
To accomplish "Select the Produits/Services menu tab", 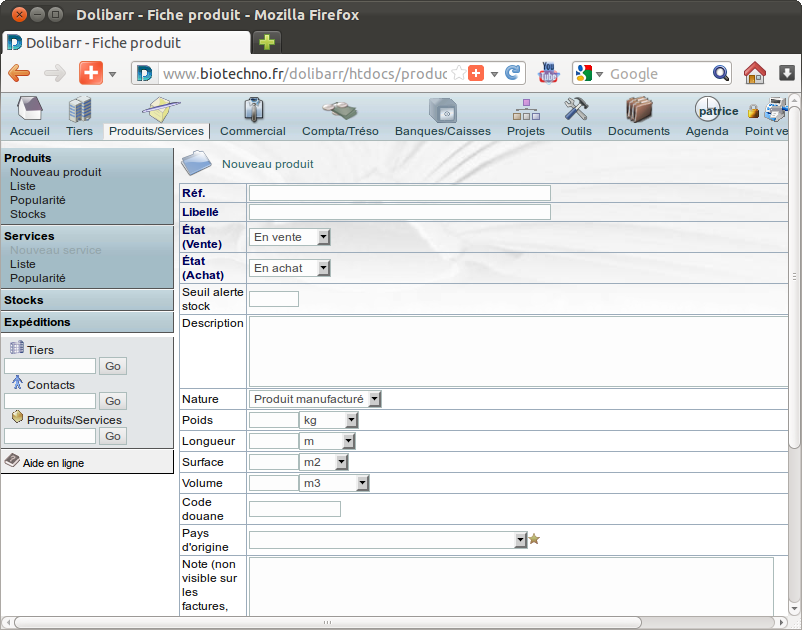I will click(x=156, y=131).
